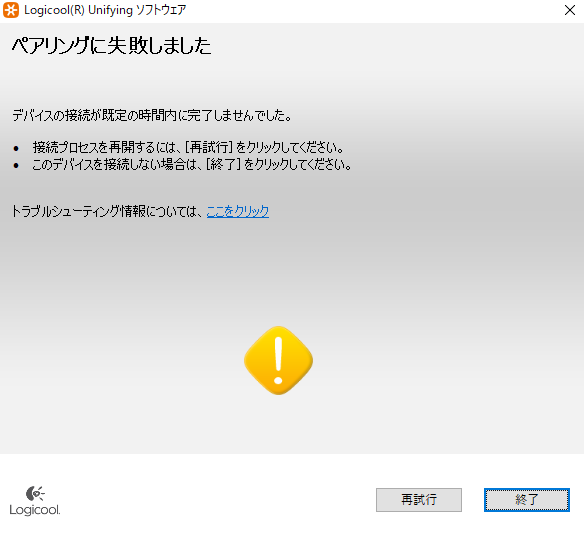
Task: Click the bullet line mentioning [再試行]
Action: (188, 147)
